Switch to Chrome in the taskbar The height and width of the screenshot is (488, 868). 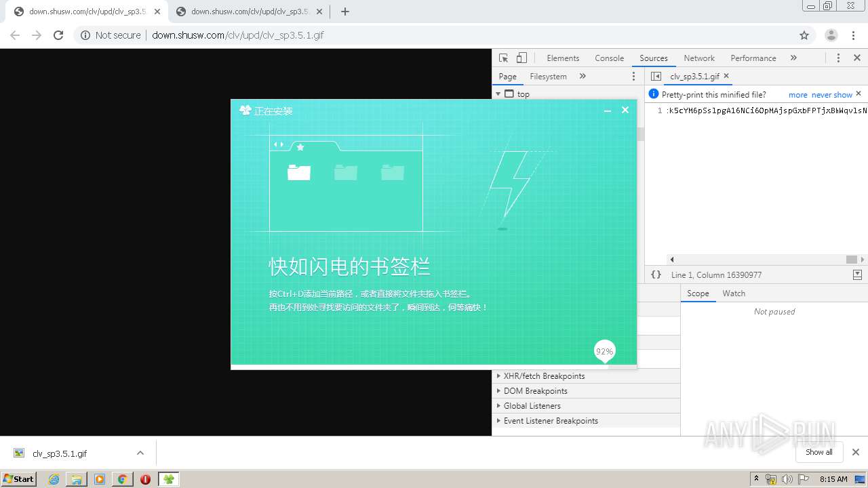pyautogui.click(x=122, y=479)
